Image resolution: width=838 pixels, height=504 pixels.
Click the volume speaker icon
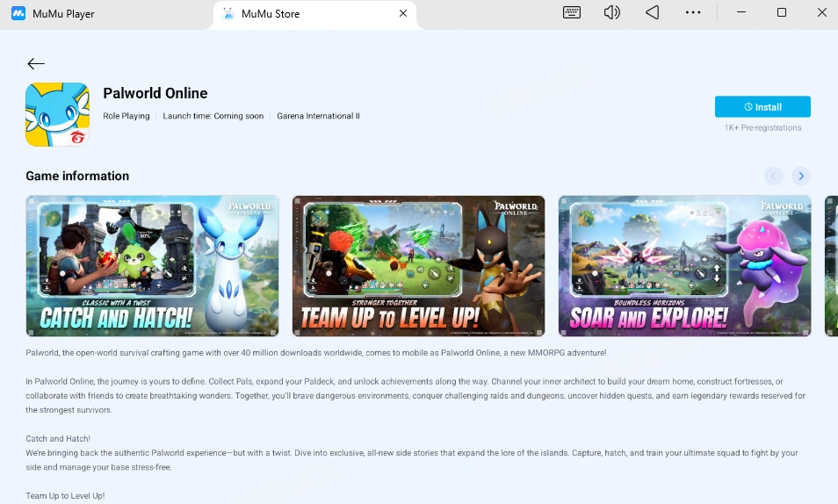(611, 12)
